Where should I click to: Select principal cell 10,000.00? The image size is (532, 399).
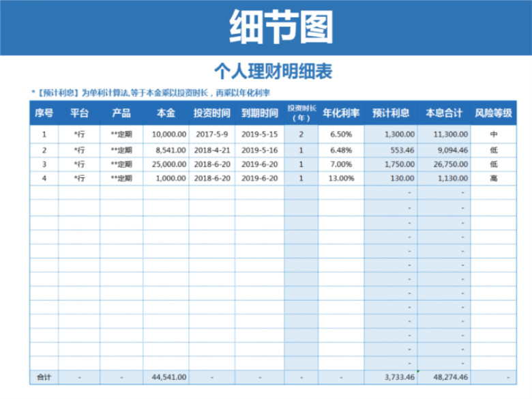pyautogui.click(x=166, y=134)
